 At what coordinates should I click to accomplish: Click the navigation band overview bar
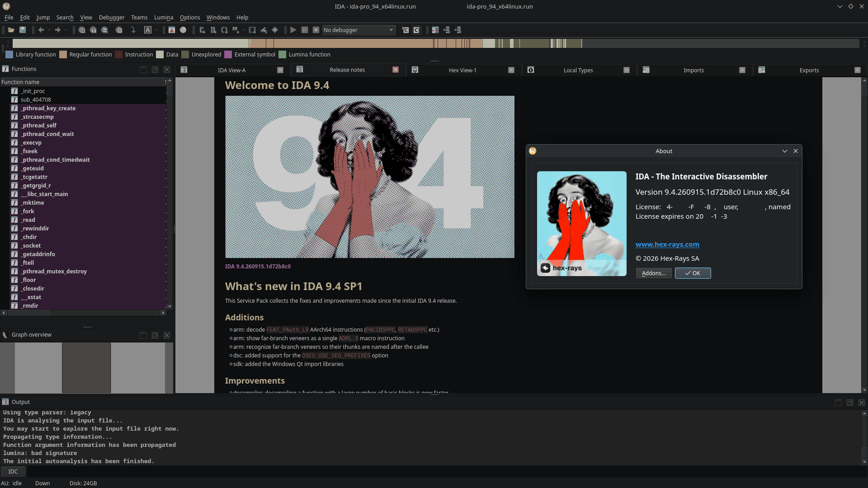coord(436,43)
